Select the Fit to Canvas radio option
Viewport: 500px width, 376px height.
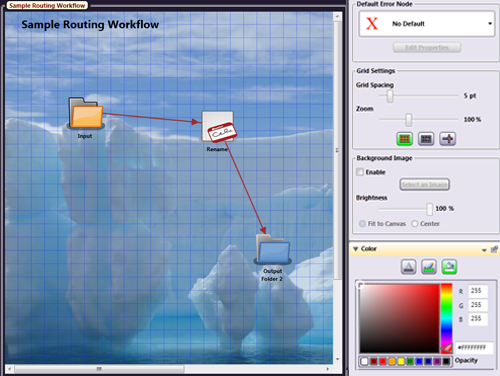click(x=362, y=224)
